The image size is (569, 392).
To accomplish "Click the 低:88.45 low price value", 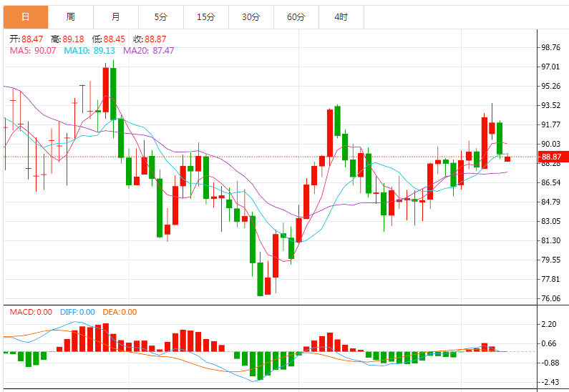I will [109, 39].
